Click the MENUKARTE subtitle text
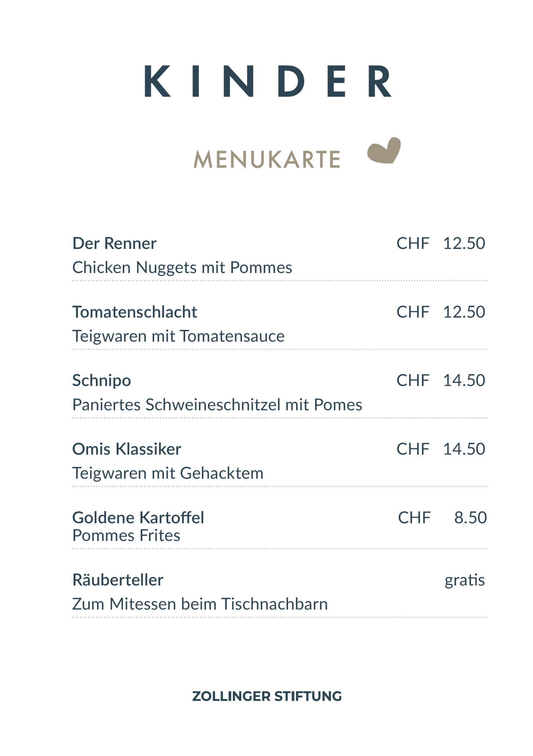533x756 pixels. point(266,159)
